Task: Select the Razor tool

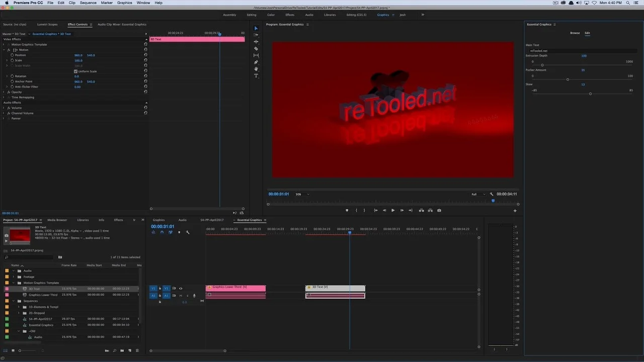Action: pos(256,49)
